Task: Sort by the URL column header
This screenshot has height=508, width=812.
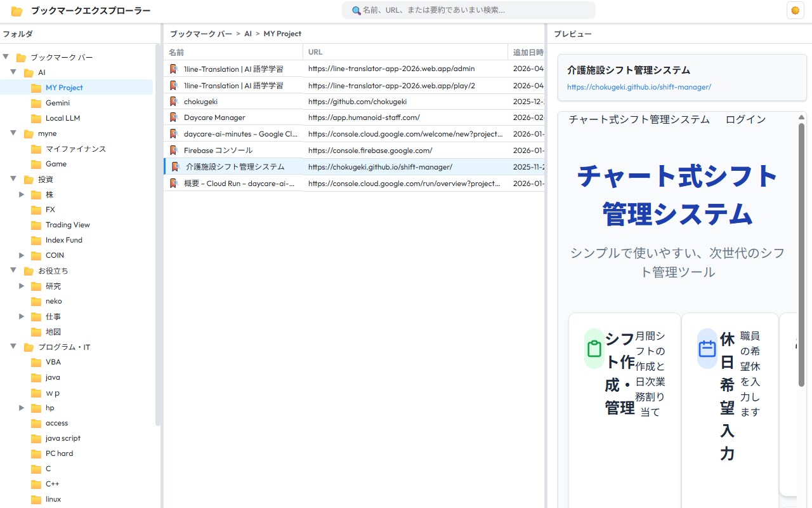Action: point(405,52)
